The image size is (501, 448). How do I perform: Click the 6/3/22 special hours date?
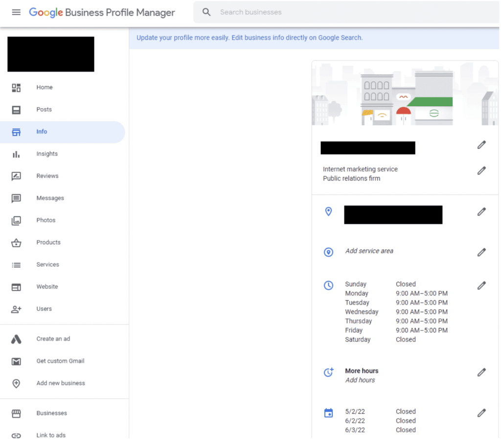355,430
